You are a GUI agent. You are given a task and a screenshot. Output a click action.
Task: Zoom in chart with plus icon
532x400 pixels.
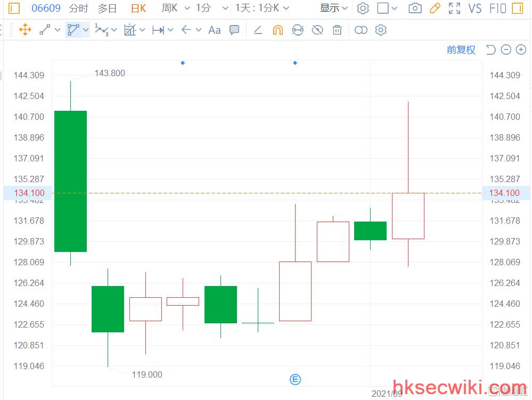[521, 50]
